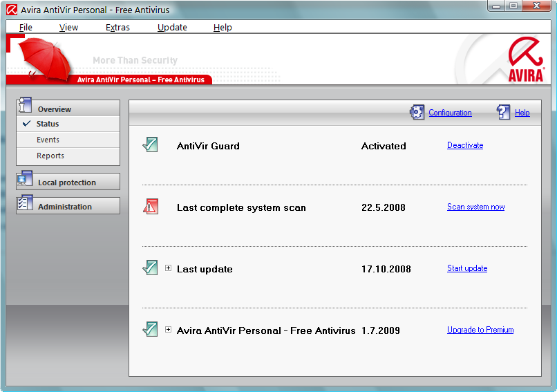The width and height of the screenshot is (557, 392).
Task: Click the AntiVir Guard green check icon
Action: pyautogui.click(x=150, y=145)
